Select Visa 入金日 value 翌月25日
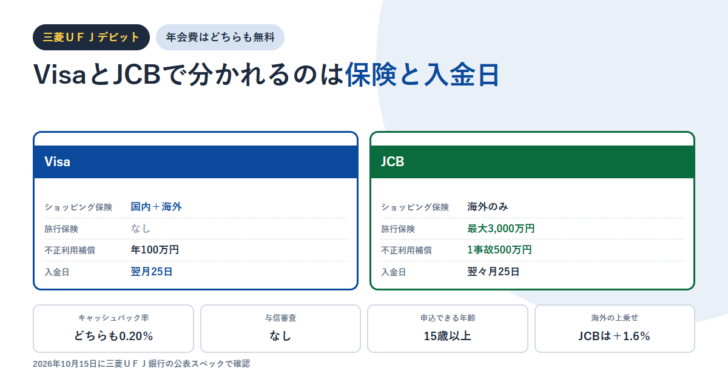This screenshot has height=382, width=728. click(151, 272)
